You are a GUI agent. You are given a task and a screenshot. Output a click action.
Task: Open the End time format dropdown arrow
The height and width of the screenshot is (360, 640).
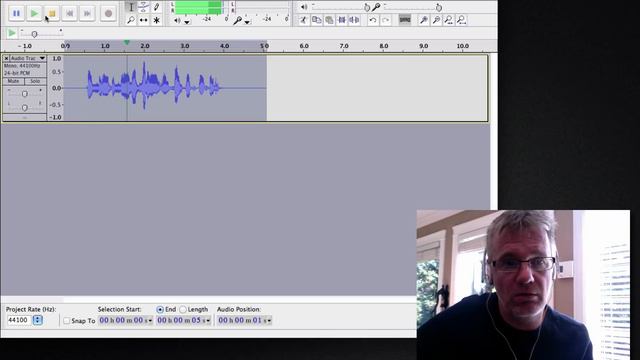click(208, 321)
